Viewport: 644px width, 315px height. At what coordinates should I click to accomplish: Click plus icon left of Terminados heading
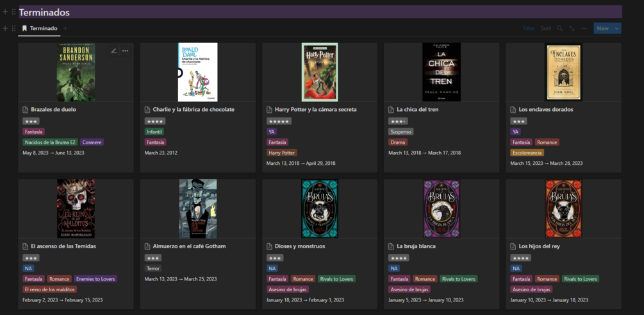pos(5,12)
